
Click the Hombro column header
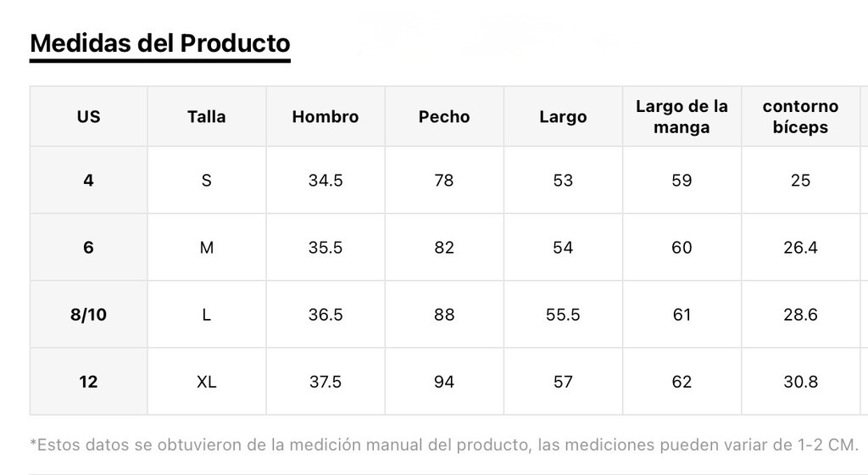(325, 116)
